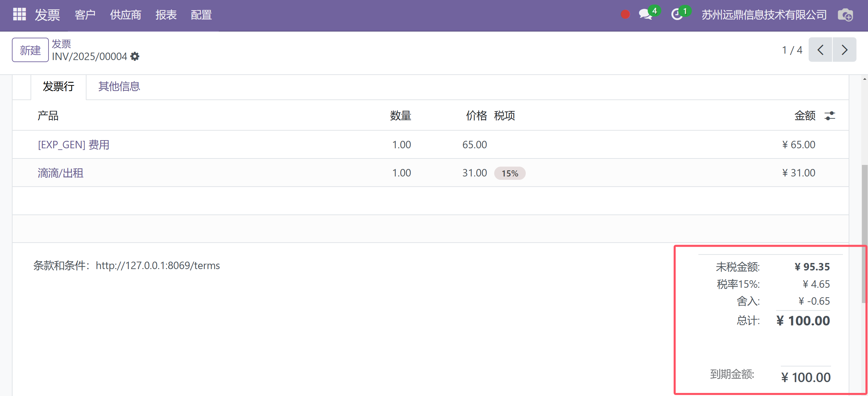868x396 pixels.
Task: Open the activities clock icon
Action: pos(677,15)
